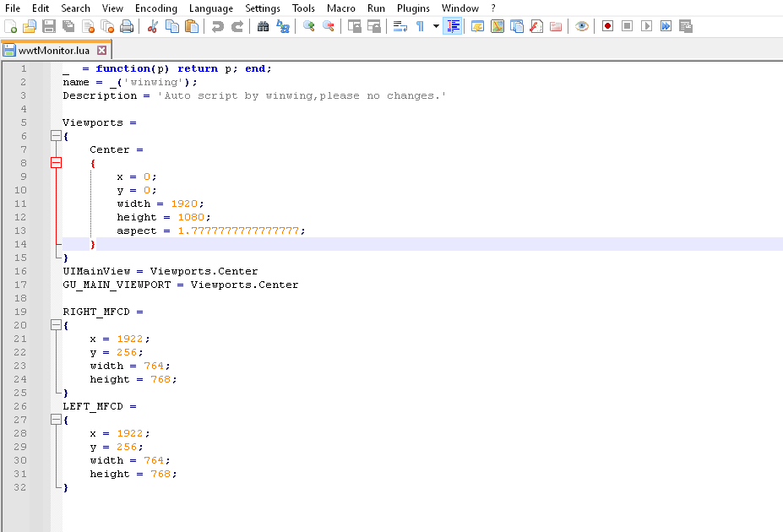This screenshot has height=532, width=783.
Task: Click the 1920 width value in Center
Action: 184,204
